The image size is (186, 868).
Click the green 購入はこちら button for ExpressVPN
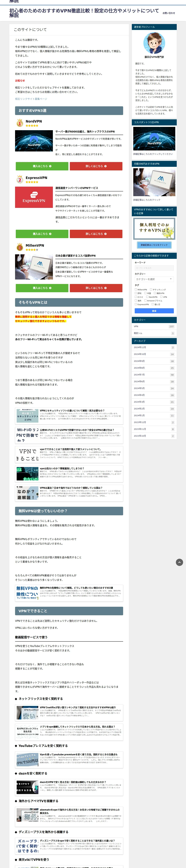(42, 234)
